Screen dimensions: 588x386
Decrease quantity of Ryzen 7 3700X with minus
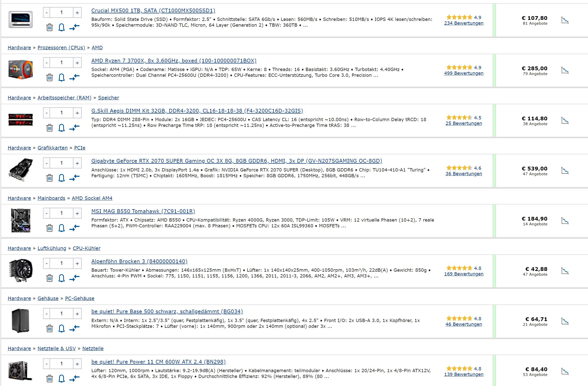tap(47, 63)
